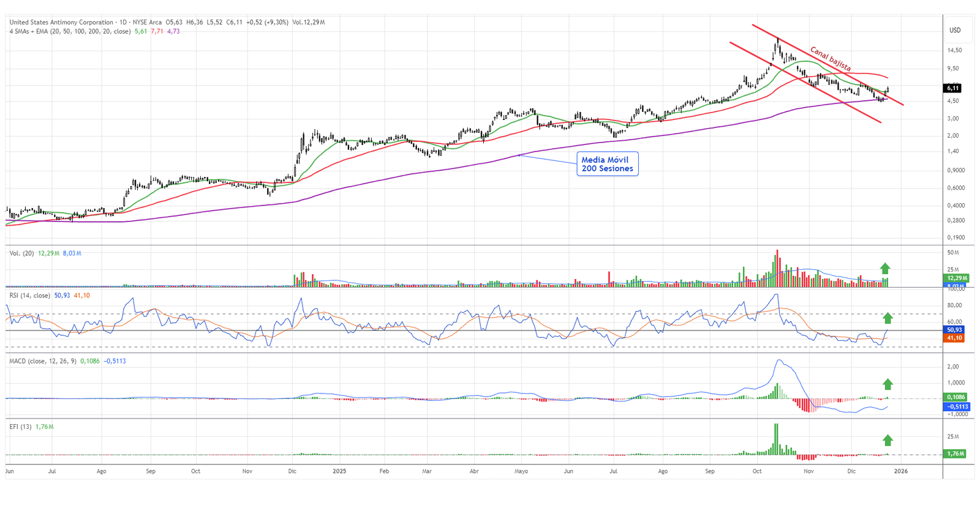Click the green up arrow in MACD pane

pyautogui.click(x=888, y=384)
